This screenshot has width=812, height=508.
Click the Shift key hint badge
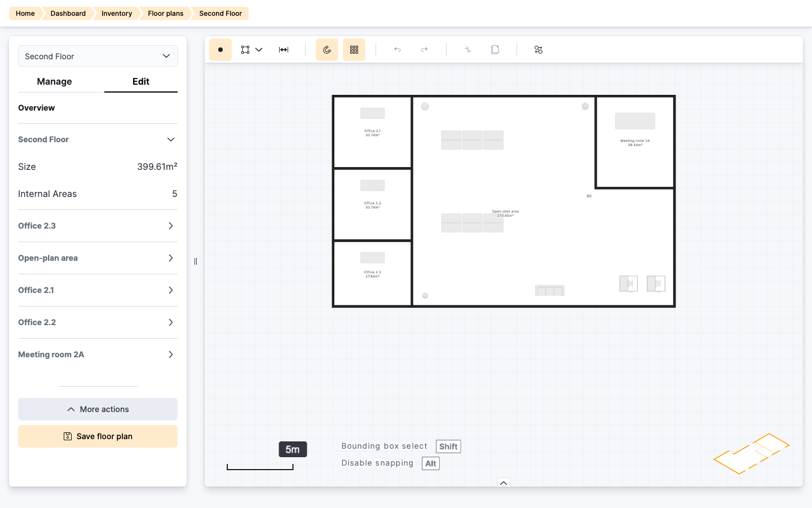pos(448,446)
